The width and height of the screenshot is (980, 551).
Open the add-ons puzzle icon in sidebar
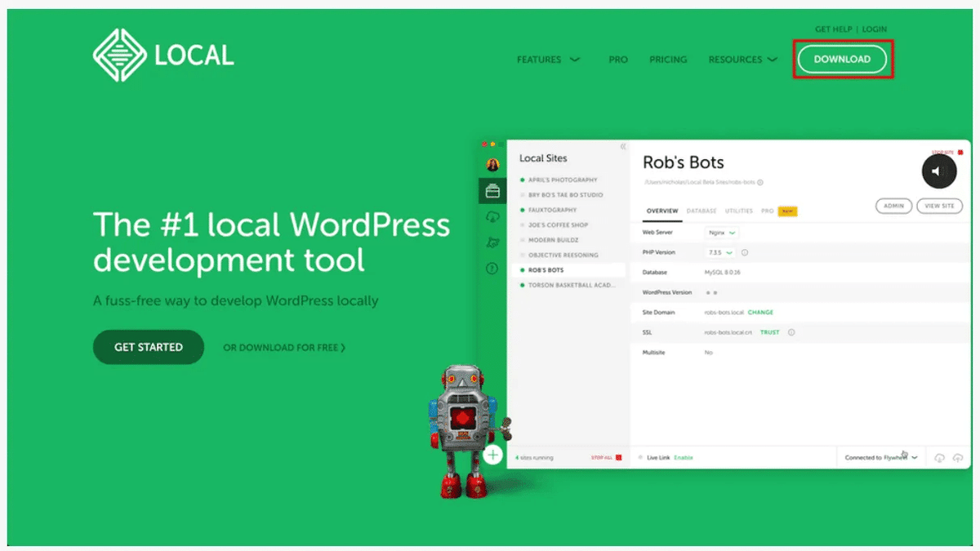492,242
